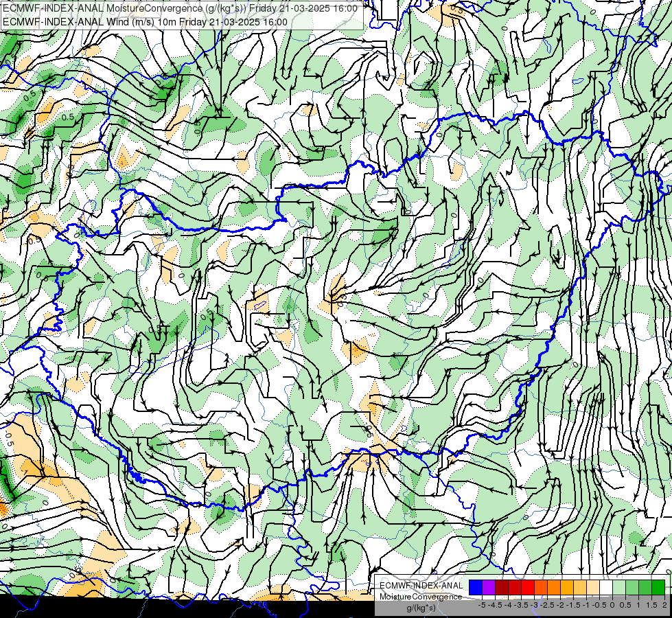Click the Wind (m/s) 10m title line
Viewport: 672px width, 618px height.
coord(145,22)
